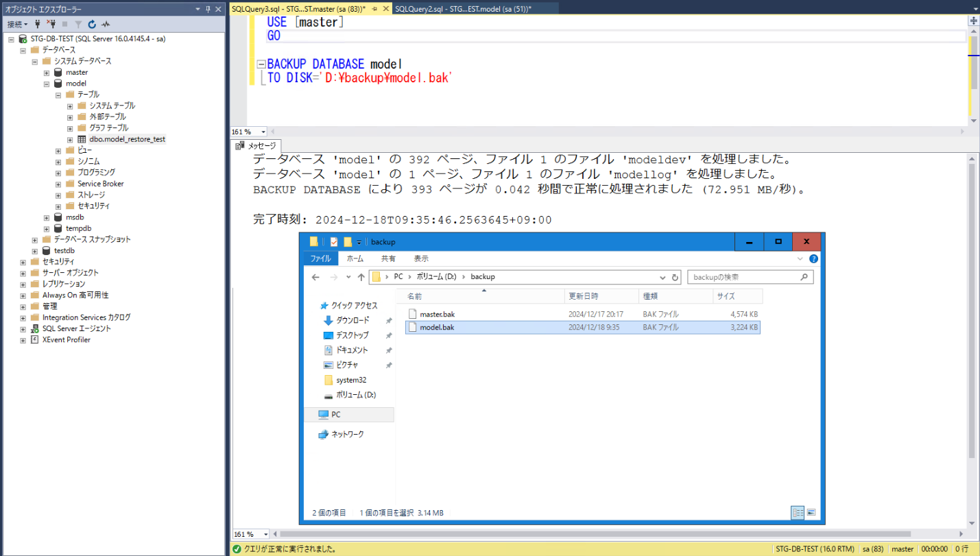Screen dimensions: 980x556
Task: Switch Explorer to large icons view button
Action: coord(811,512)
